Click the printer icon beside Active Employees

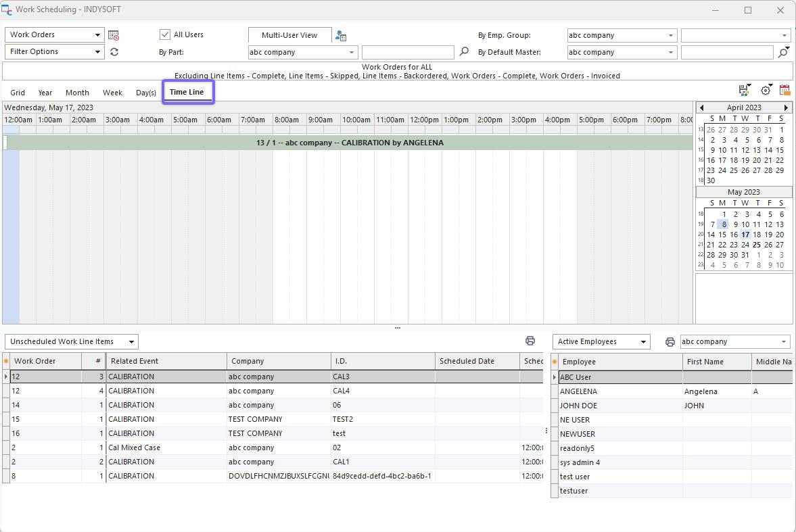[670, 342]
